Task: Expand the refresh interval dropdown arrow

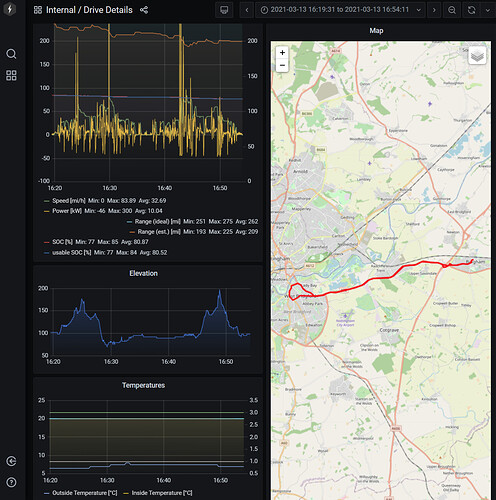Action: pos(488,10)
